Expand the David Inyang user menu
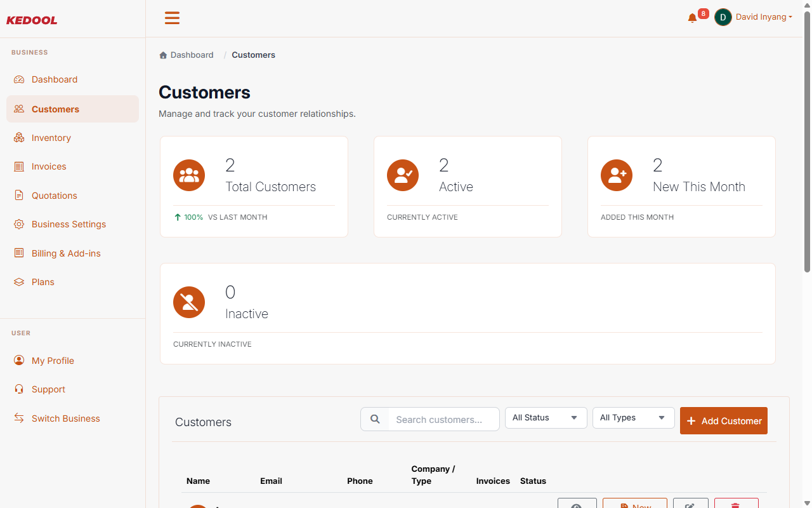Screen dimensions: 812x508 [764, 17]
